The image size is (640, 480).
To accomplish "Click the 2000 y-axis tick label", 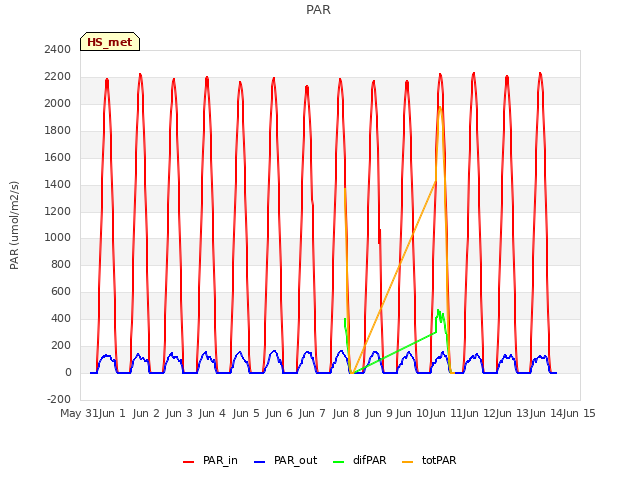I will click(58, 103).
